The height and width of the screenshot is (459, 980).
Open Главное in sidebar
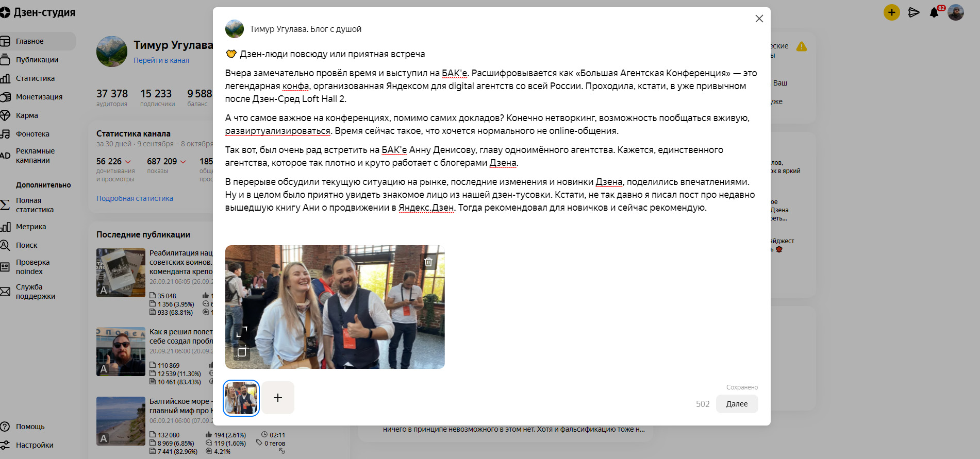[38, 41]
